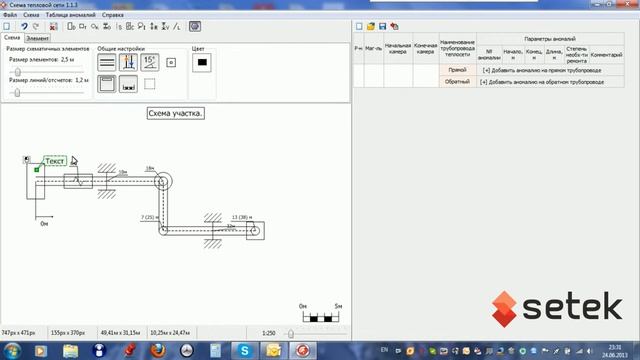Toggle the small square-with-dot setting
This screenshot has width=640, height=360.
point(171,62)
